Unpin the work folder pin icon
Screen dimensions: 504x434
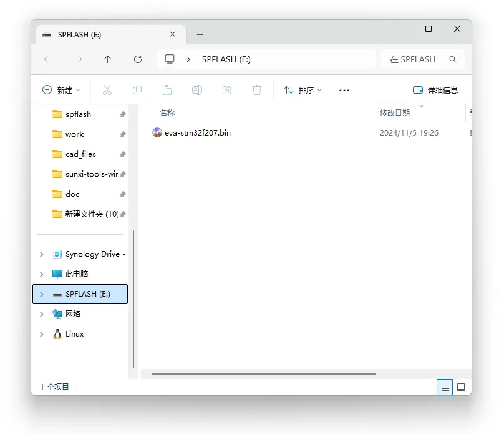tap(122, 134)
